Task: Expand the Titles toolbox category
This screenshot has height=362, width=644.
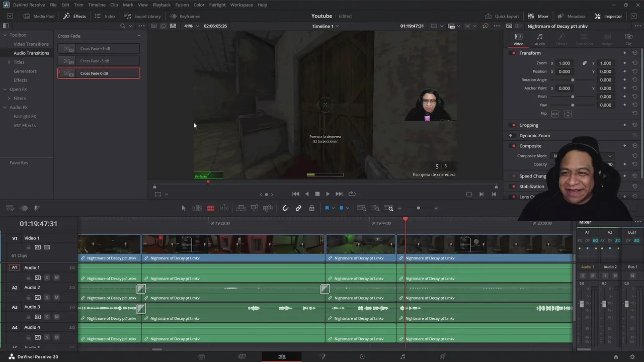Action: pos(9,62)
